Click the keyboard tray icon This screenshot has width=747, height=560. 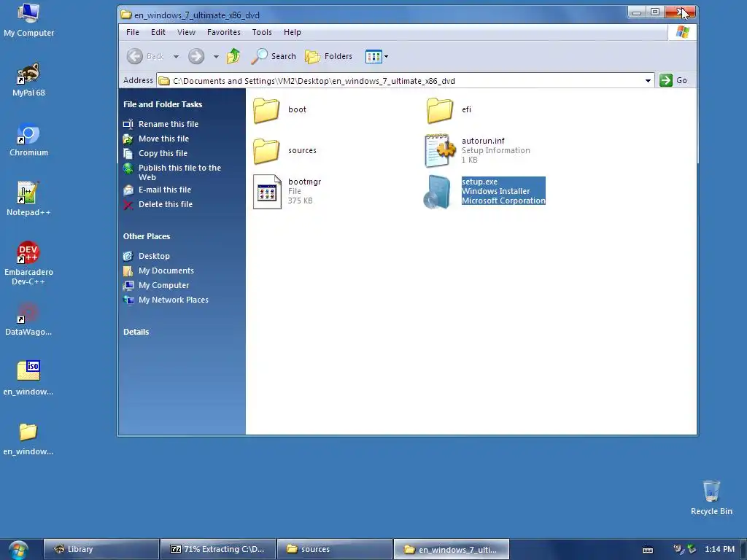648,550
